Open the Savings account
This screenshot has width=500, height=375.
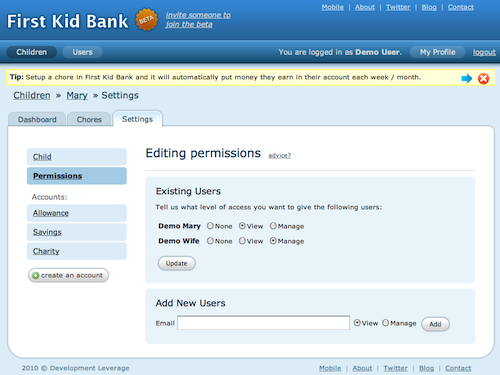[77, 232]
